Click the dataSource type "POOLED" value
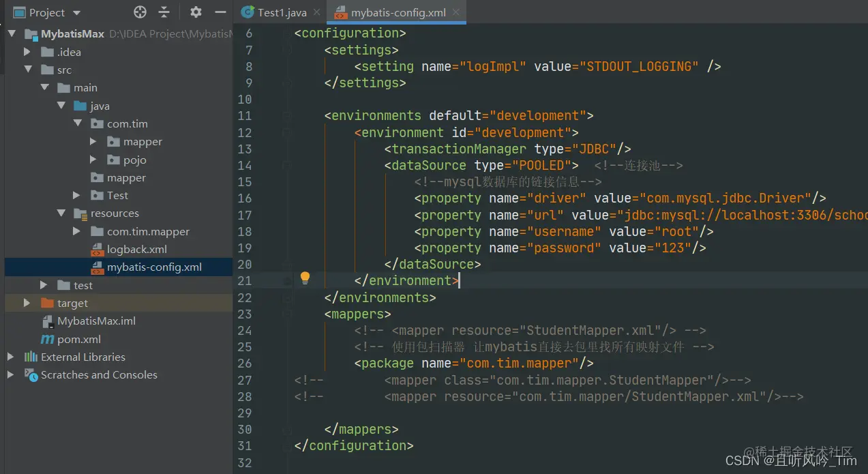Screen dimensions: 868x474 click(541, 165)
